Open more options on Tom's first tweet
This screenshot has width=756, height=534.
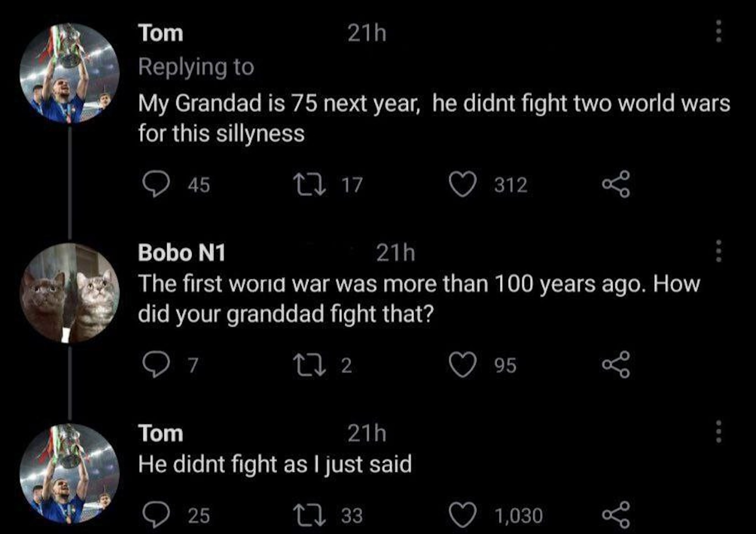click(719, 31)
